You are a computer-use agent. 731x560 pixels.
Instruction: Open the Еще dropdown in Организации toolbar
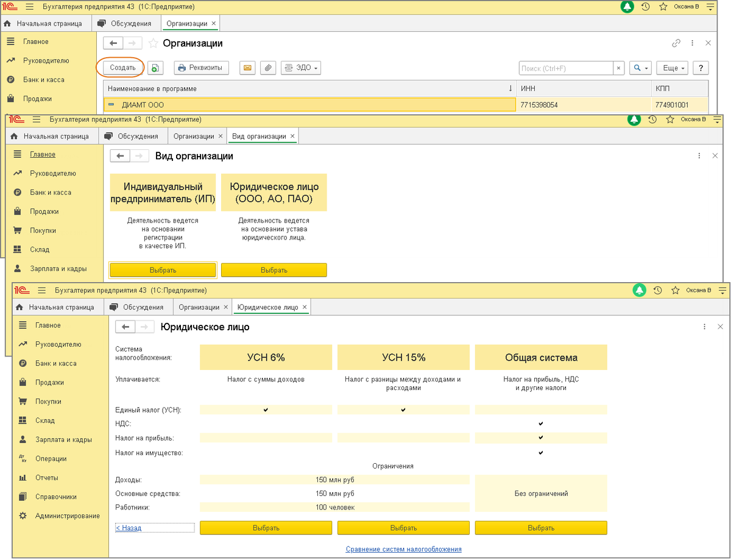(x=673, y=68)
